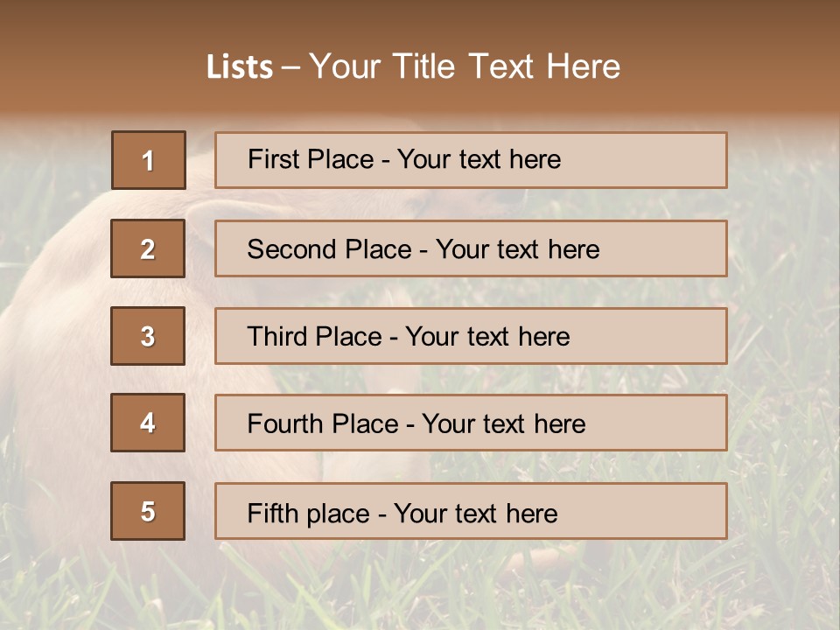Select the Fourth Place text box
This screenshot has height=630, width=840.
coord(471,423)
